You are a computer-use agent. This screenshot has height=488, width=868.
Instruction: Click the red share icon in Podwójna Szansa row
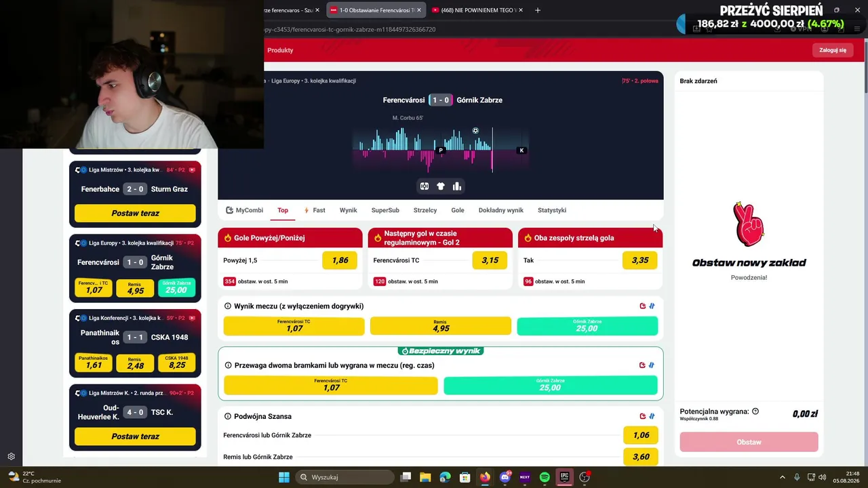[x=643, y=416]
